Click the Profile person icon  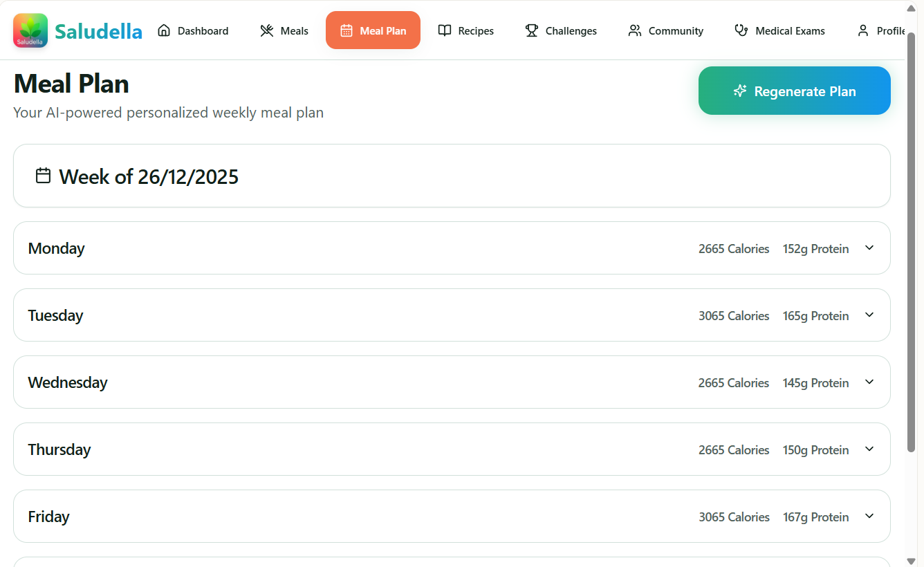[863, 30]
